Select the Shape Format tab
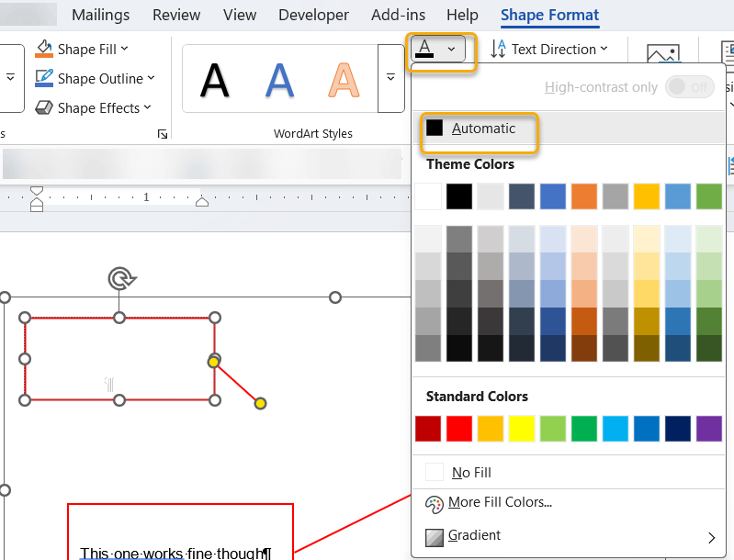This screenshot has height=560, width=734. click(x=550, y=15)
